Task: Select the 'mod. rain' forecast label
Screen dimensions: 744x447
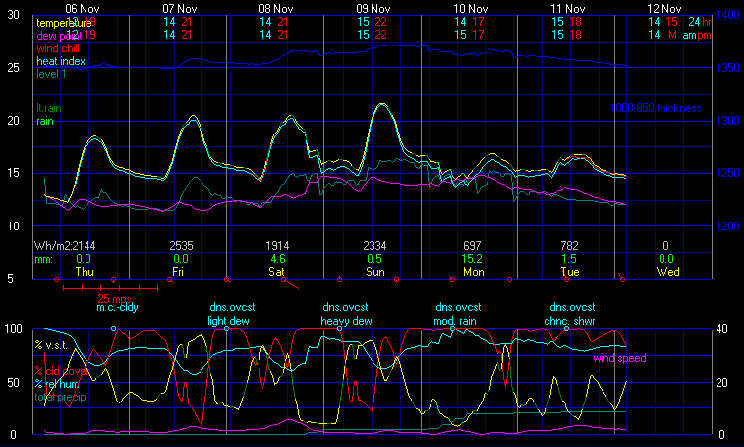Action: pos(455,321)
